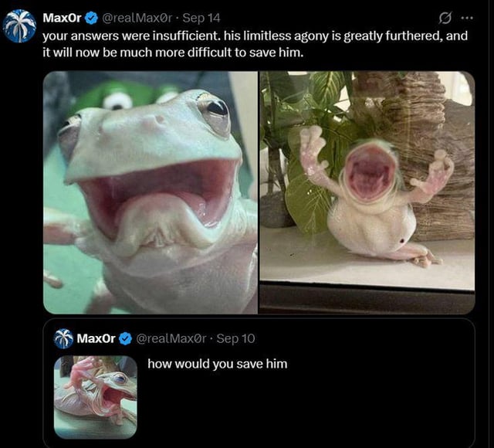494x448 pixels.
Task: Click the green frog toy in the left photo
Action: click(x=117, y=96)
